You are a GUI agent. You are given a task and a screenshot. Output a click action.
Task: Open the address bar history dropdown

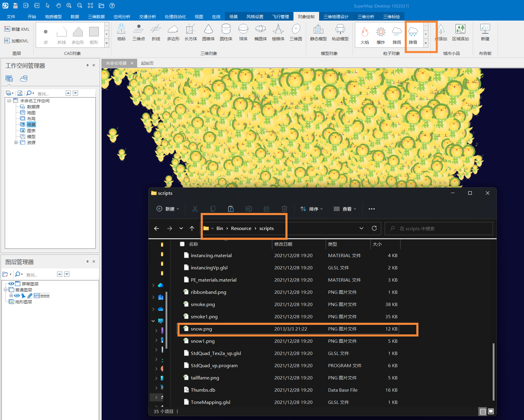coord(361,228)
